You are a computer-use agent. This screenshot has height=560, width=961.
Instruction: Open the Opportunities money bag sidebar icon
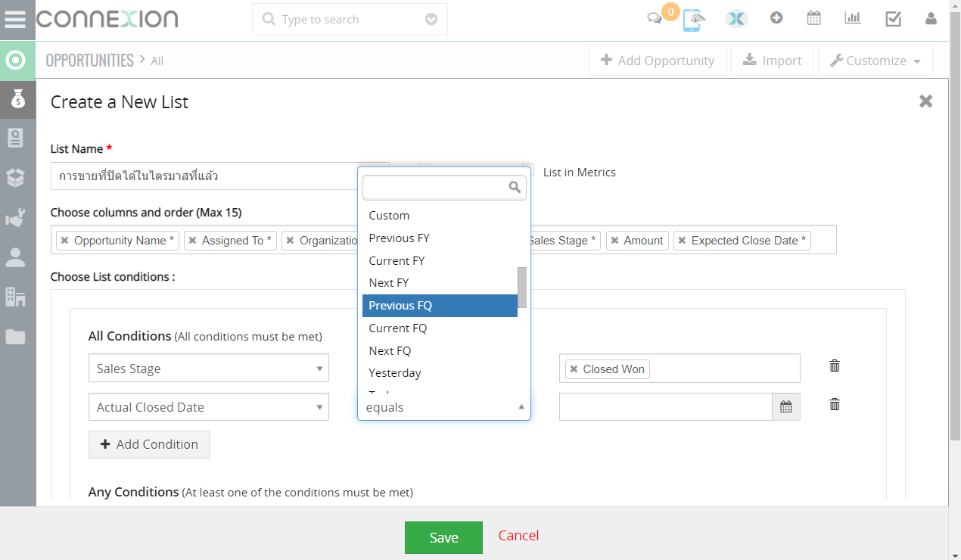click(17, 98)
